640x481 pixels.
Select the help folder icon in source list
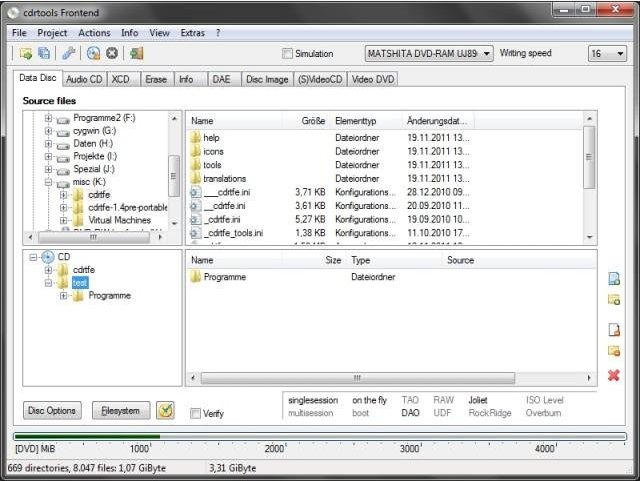click(196, 137)
